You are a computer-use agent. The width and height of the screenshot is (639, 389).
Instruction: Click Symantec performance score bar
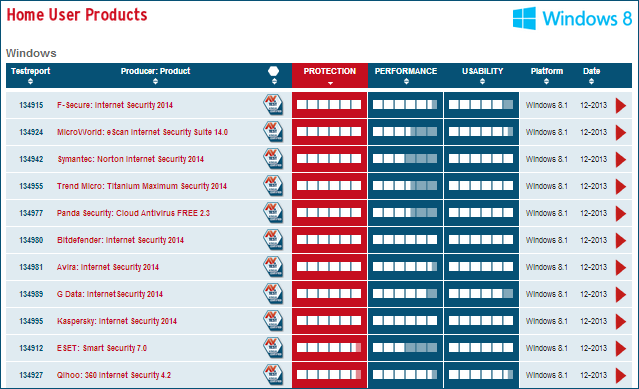pos(405,158)
